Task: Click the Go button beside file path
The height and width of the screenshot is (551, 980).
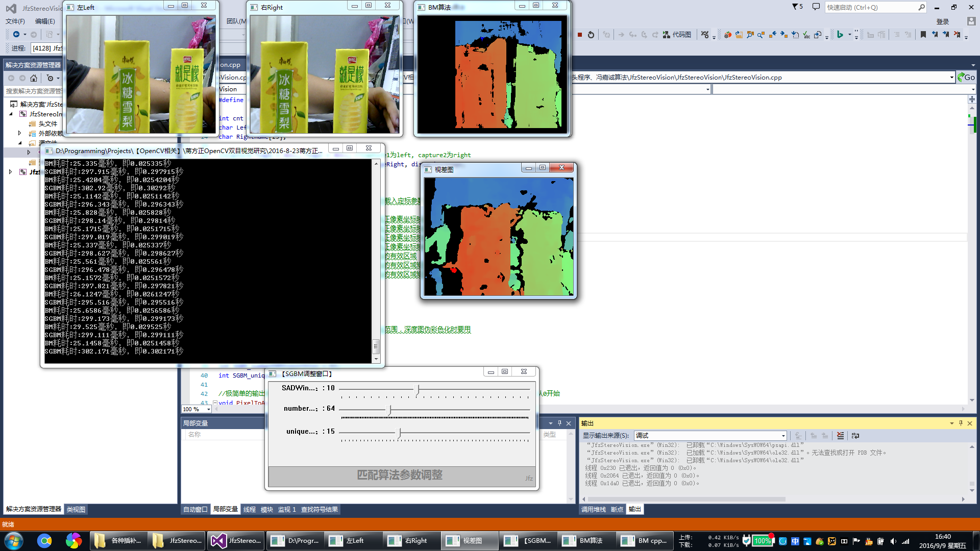Action: [x=966, y=77]
